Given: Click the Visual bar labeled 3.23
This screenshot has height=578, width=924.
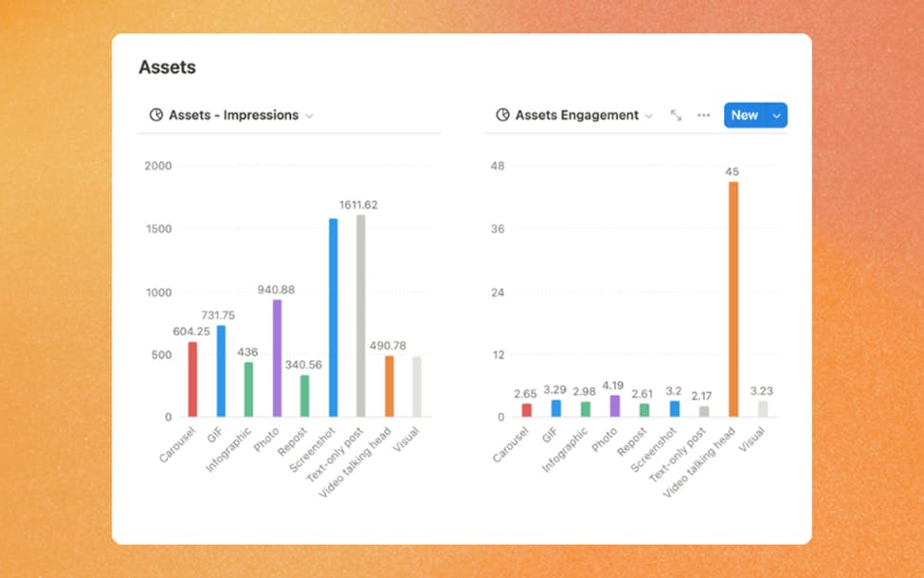Looking at the screenshot, I should click(x=763, y=409).
